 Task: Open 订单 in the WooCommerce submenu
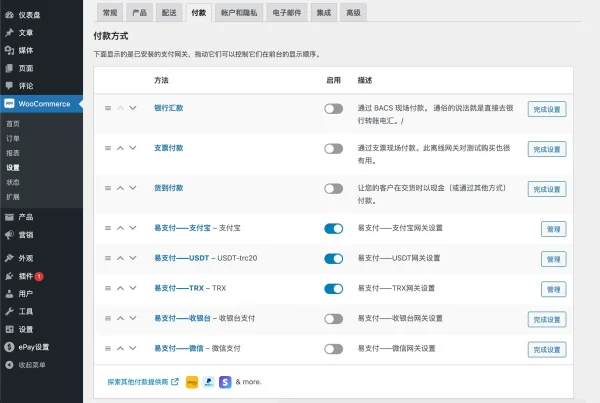[13, 139]
